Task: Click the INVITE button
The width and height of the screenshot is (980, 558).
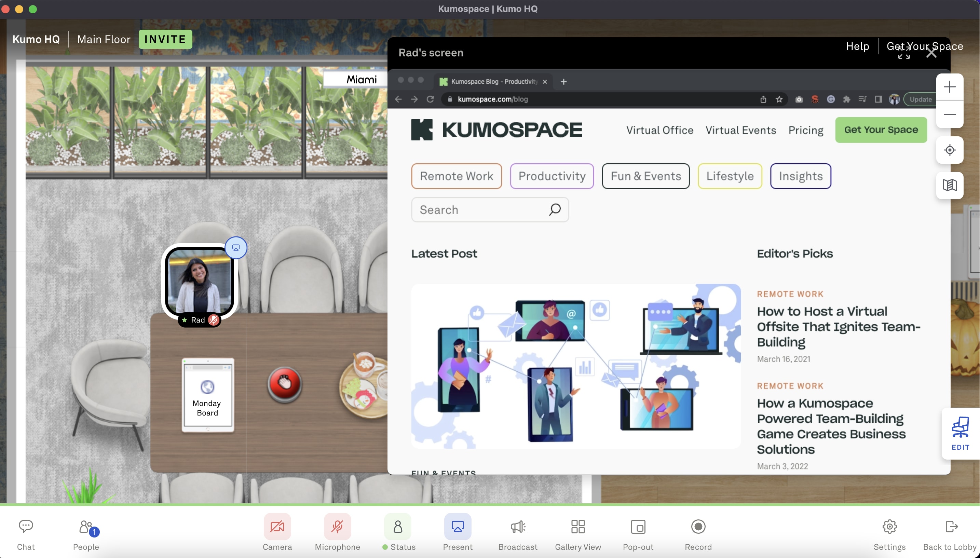Action: click(x=165, y=39)
